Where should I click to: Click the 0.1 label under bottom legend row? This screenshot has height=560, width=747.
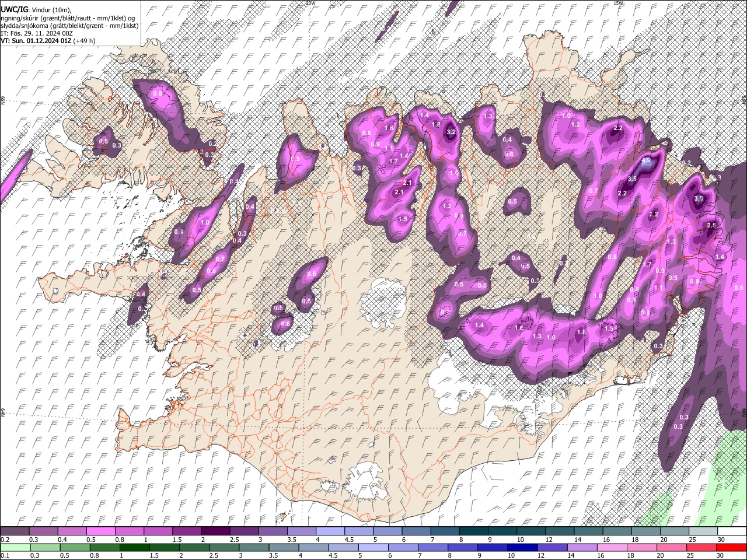click(x=5, y=556)
